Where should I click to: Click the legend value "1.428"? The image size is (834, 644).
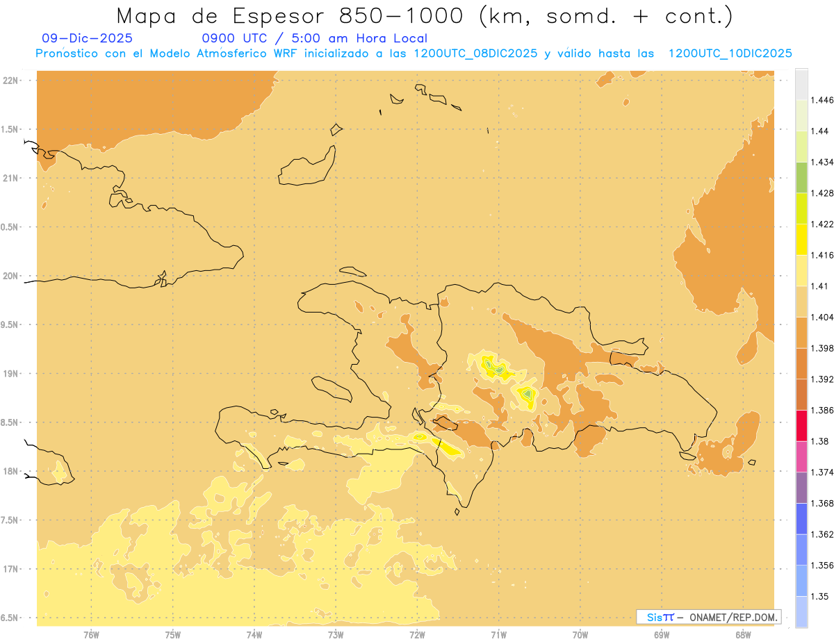(821, 193)
